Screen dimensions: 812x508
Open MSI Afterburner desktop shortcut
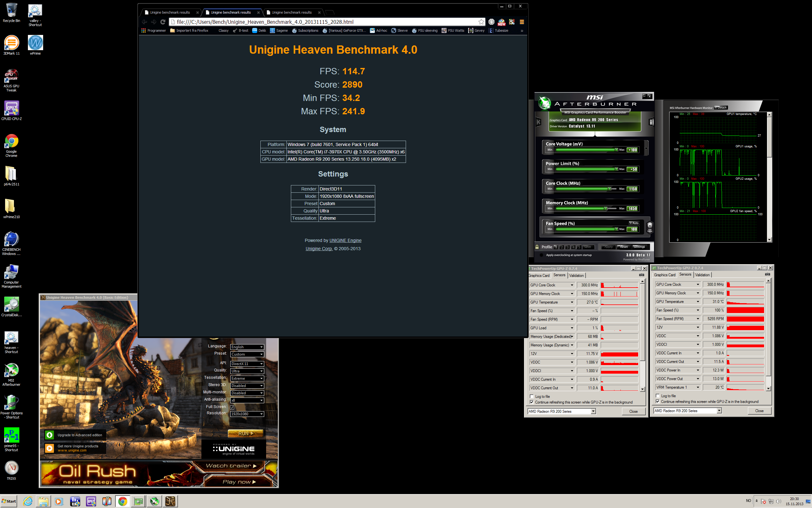[11, 374]
